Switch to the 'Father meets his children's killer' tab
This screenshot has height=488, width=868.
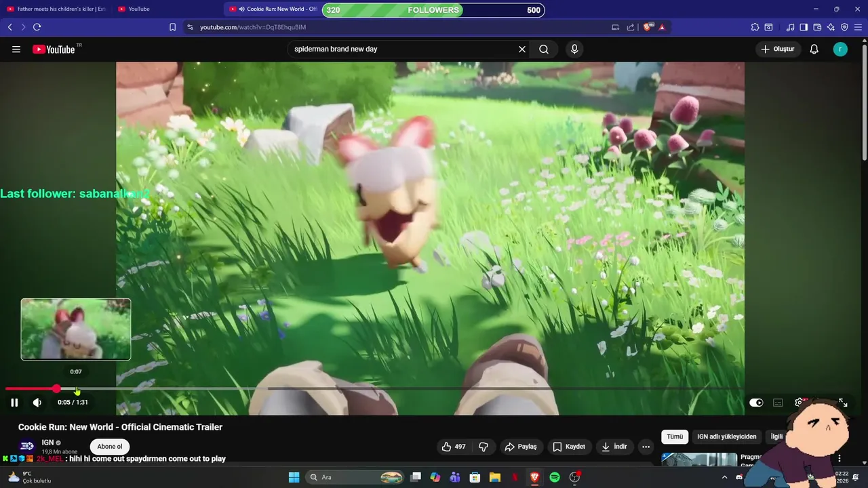pos(56,9)
